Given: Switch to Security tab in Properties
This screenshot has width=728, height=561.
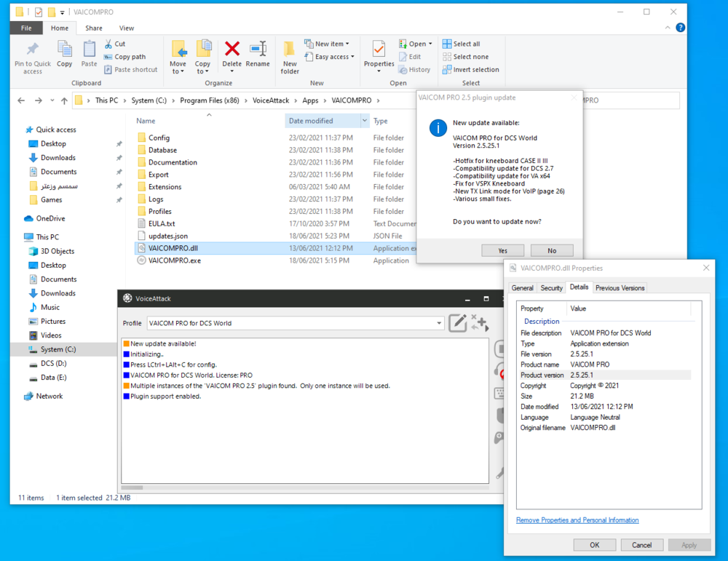Looking at the screenshot, I should [552, 287].
